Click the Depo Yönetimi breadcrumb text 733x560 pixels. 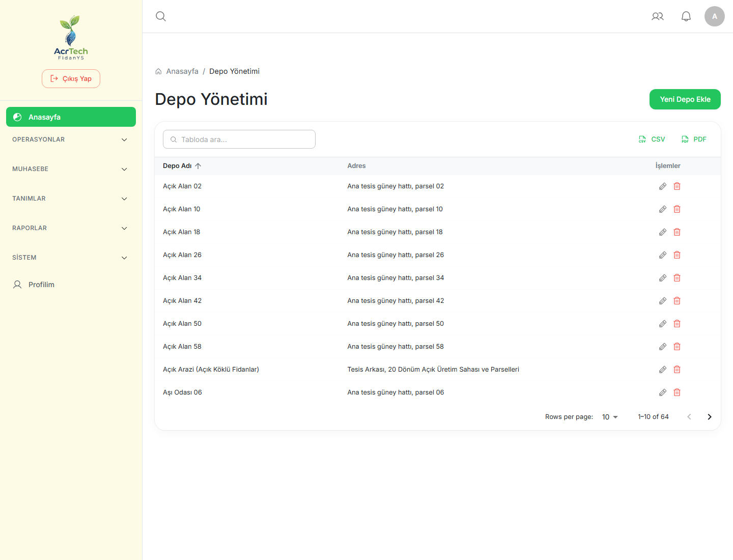click(x=234, y=71)
